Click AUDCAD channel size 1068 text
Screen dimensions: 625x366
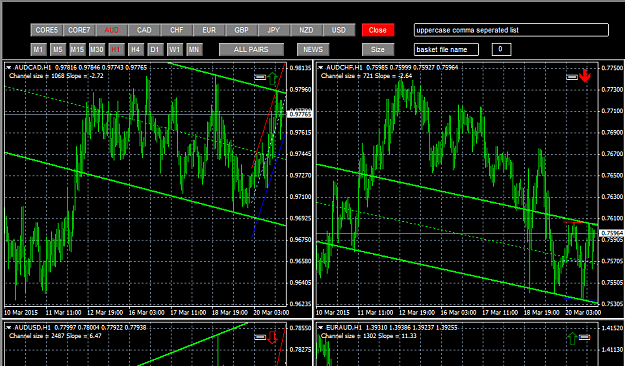[x=56, y=76]
